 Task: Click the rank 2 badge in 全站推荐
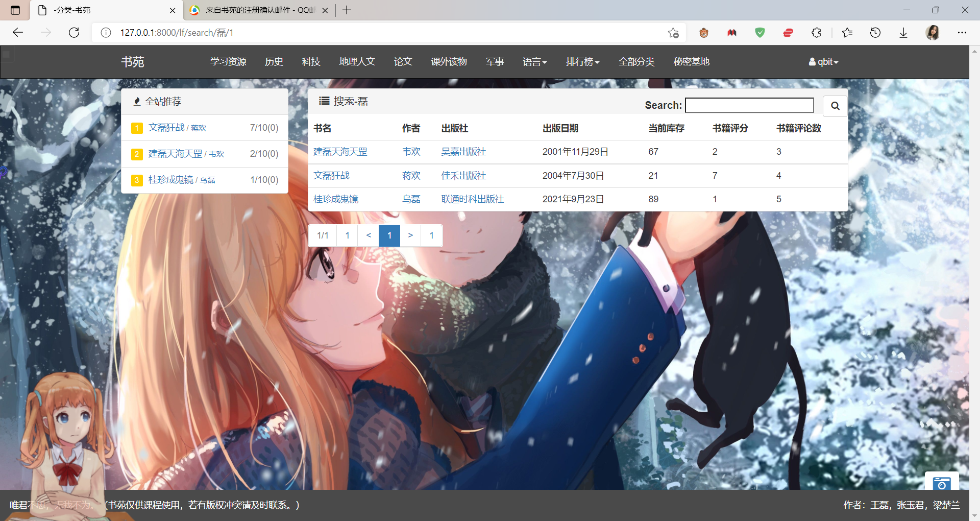pos(137,154)
